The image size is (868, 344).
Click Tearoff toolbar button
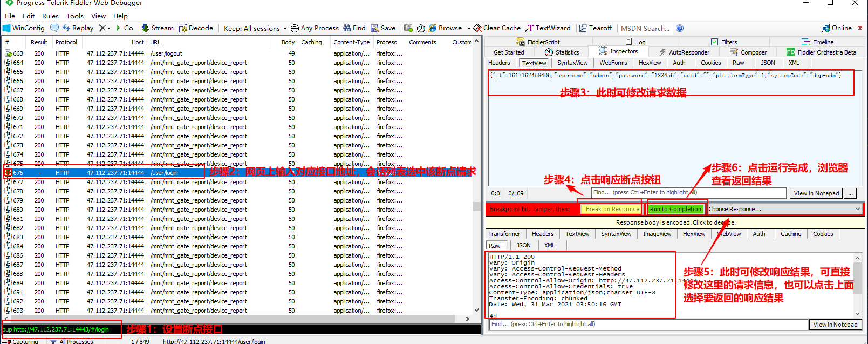point(596,28)
